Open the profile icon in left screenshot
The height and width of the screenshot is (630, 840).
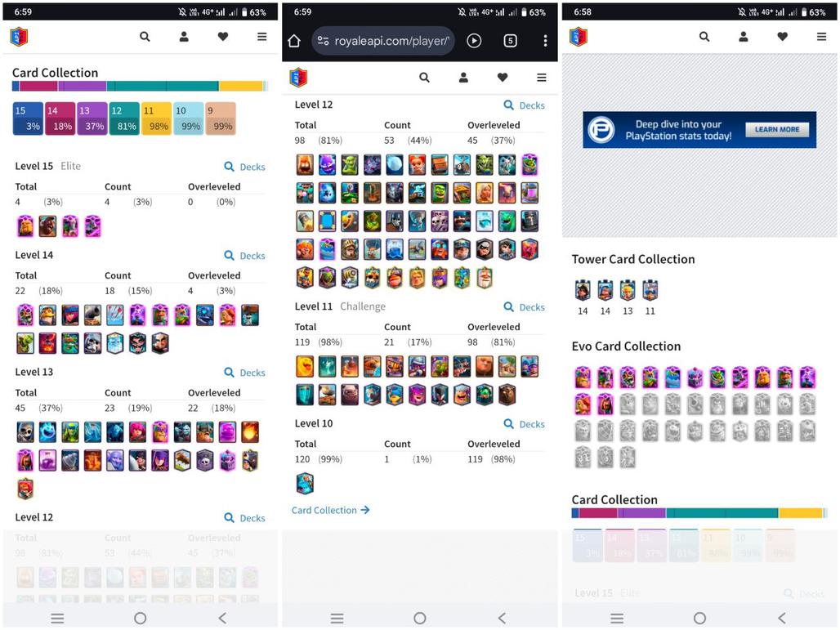tap(184, 37)
